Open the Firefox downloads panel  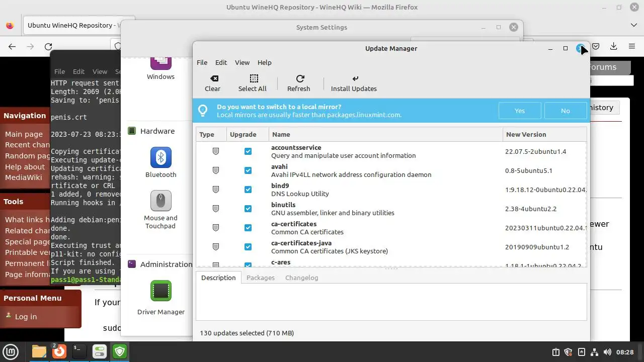pyautogui.click(x=613, y=46)
